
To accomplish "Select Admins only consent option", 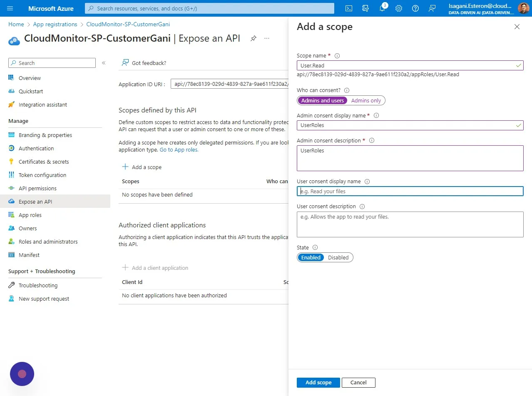I will click(x=366, y=100).
